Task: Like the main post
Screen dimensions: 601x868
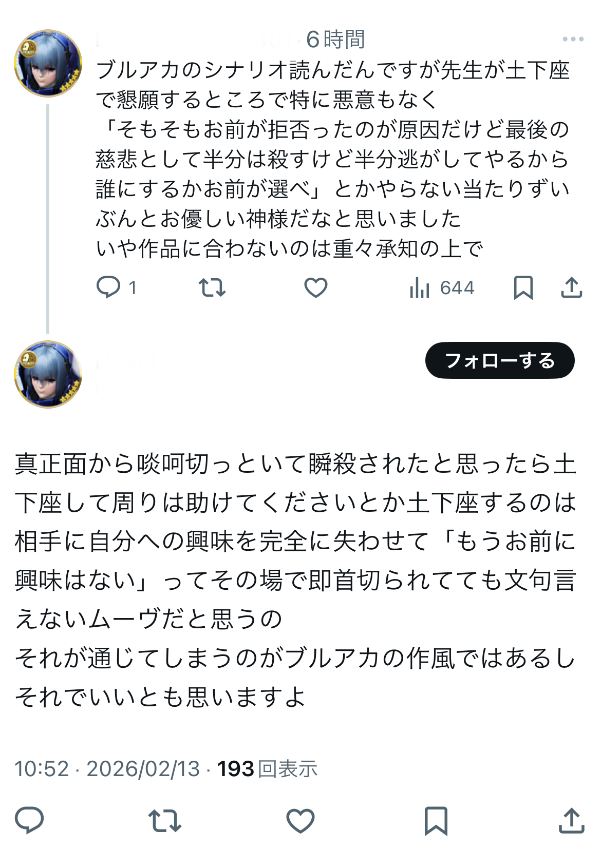Action: [x=300, y=820]
